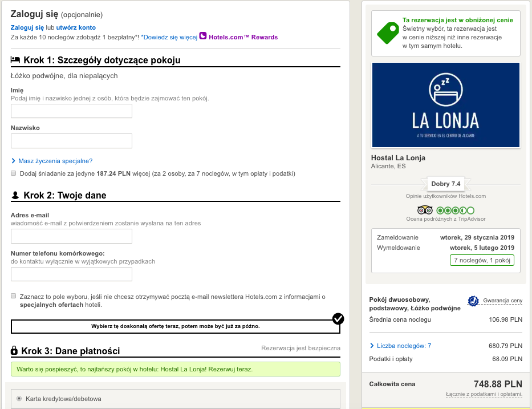Click the person icon beside Krok 2
Image resolution: width=532 pixels, height=409 pixels.
[15, 196]
